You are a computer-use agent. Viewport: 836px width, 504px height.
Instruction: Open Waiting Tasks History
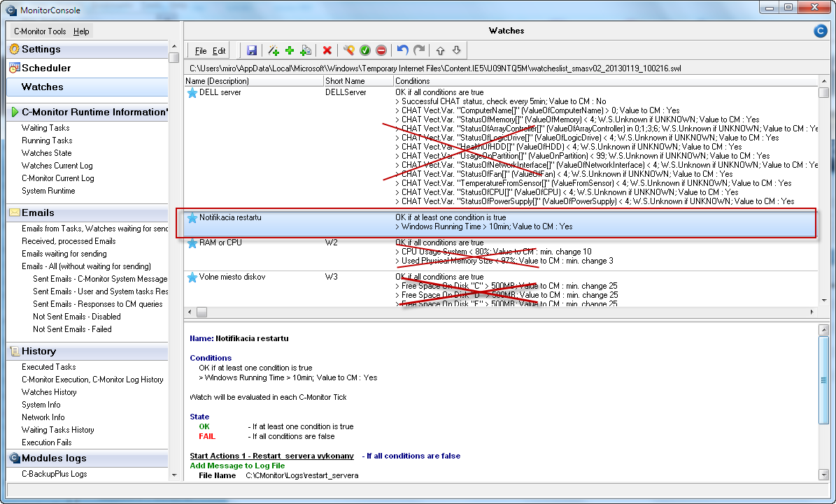point(57,430)
